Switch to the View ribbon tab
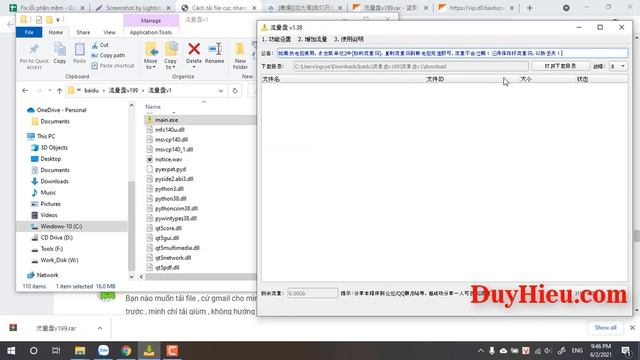 (x=109, y=32)
